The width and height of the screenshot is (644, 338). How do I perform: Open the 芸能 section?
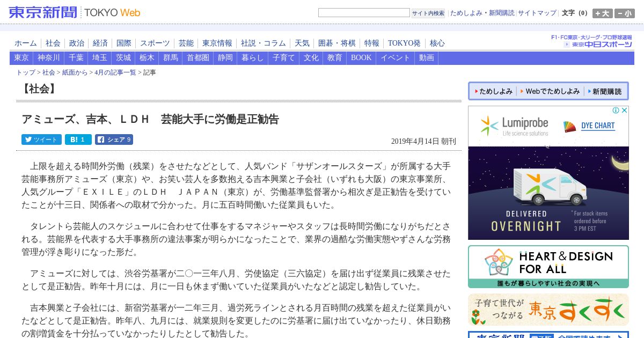tap(186, 43)
